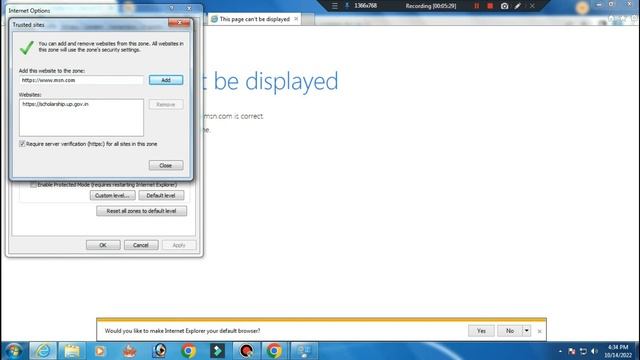Click the Remove button in Trusted sites
640x360 pixels.
pos(166,104)
